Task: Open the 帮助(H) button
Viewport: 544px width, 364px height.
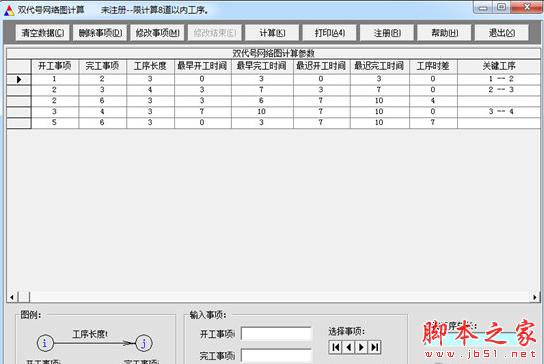Action: pyautogui.click(x=444, y=33)
